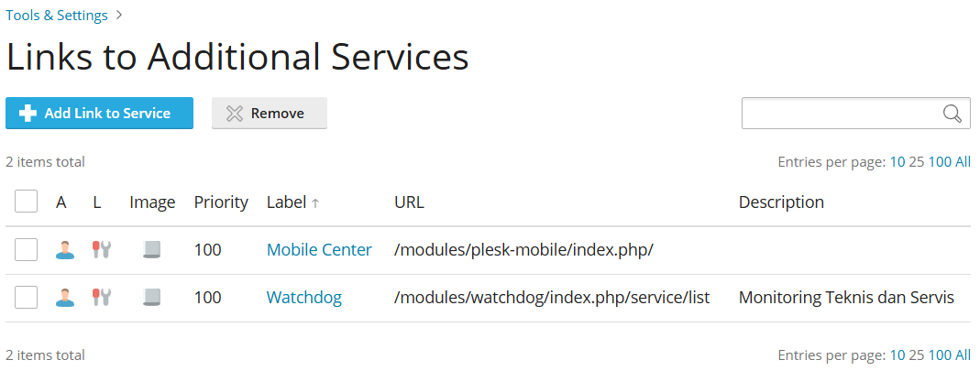Click inside the search input field

(842, 114)
